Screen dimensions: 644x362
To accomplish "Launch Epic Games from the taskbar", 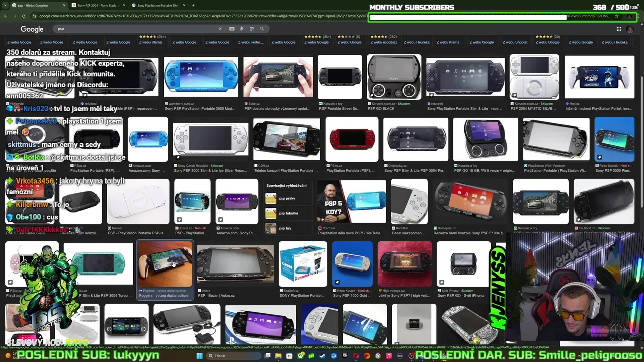I will 345,356.
